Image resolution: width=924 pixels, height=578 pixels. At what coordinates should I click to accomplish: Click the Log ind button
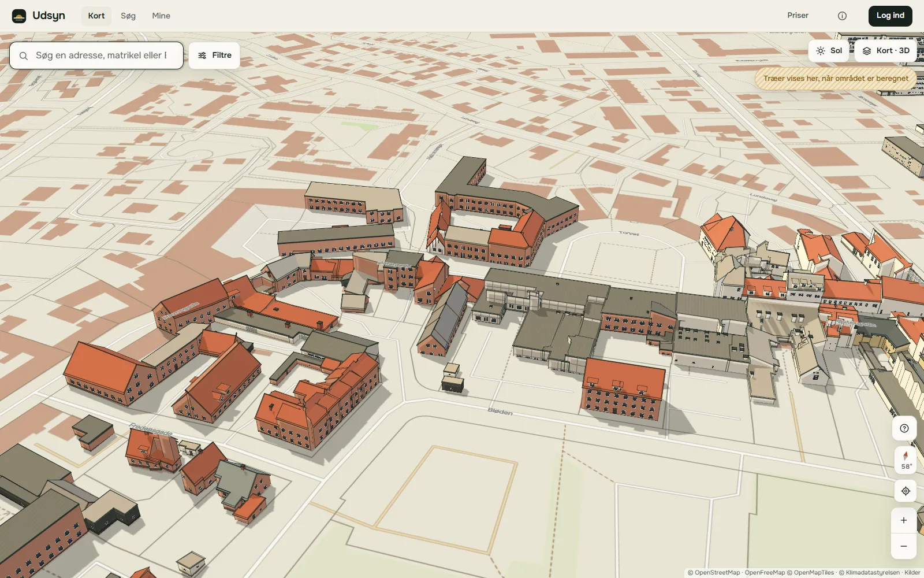point(891,16)
